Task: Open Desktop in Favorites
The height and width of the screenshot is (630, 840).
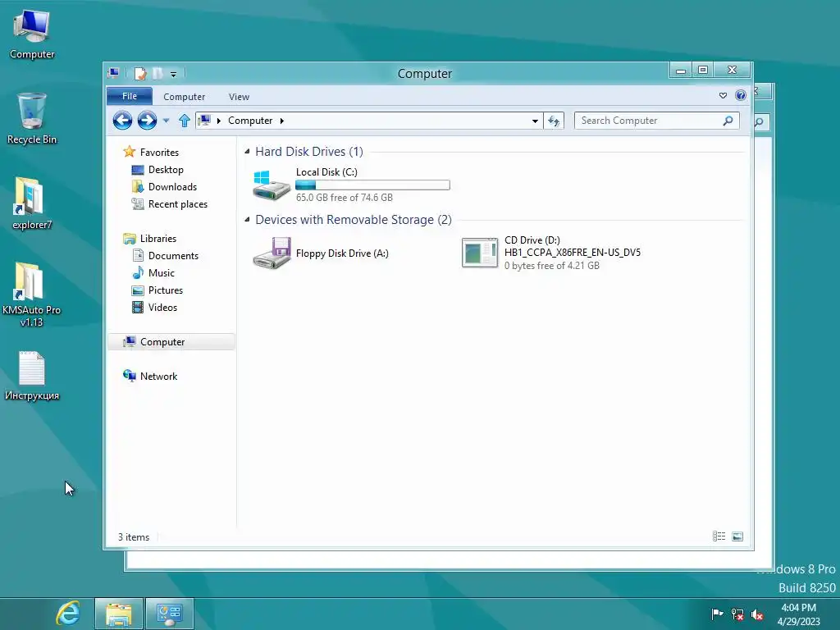Action: pos(166,170)
